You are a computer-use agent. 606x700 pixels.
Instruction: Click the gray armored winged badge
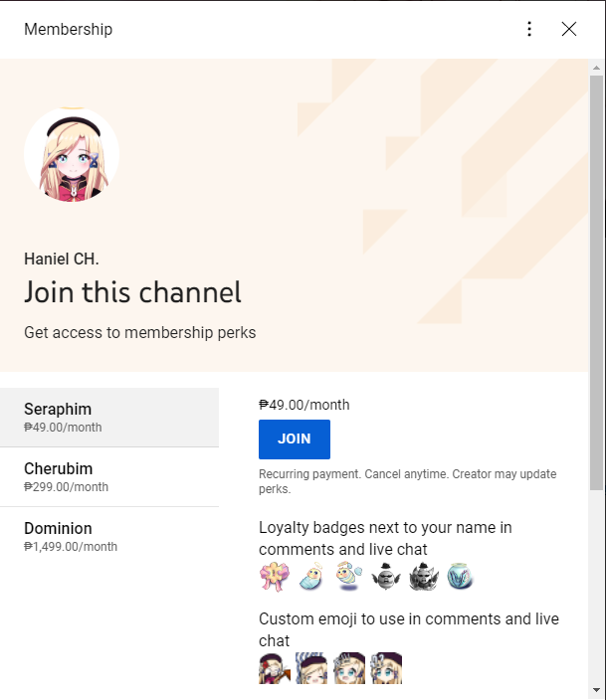(x=424, y=577)
